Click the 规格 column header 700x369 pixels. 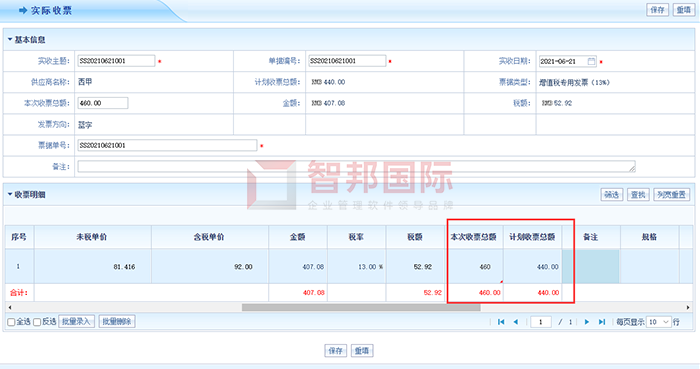point(650,237)
